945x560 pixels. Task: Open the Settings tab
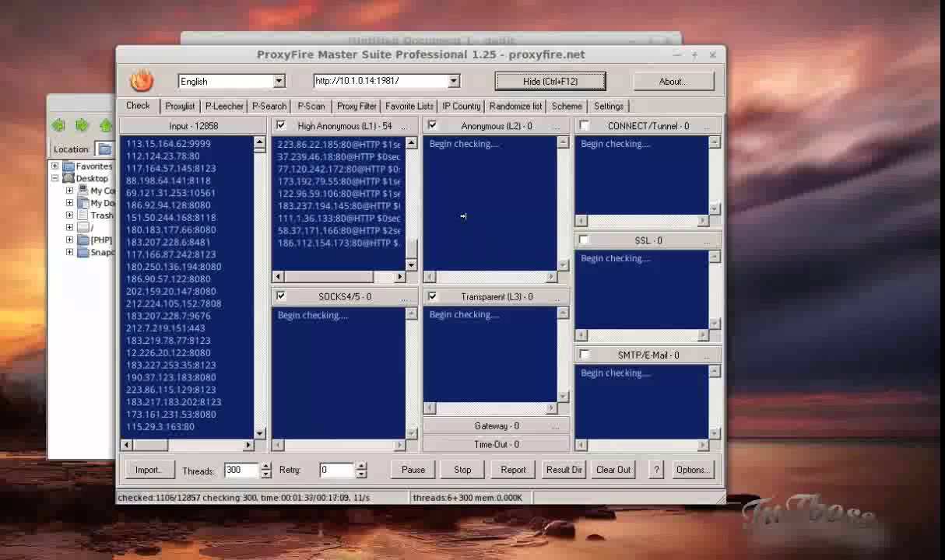click(x=609, y=106)
